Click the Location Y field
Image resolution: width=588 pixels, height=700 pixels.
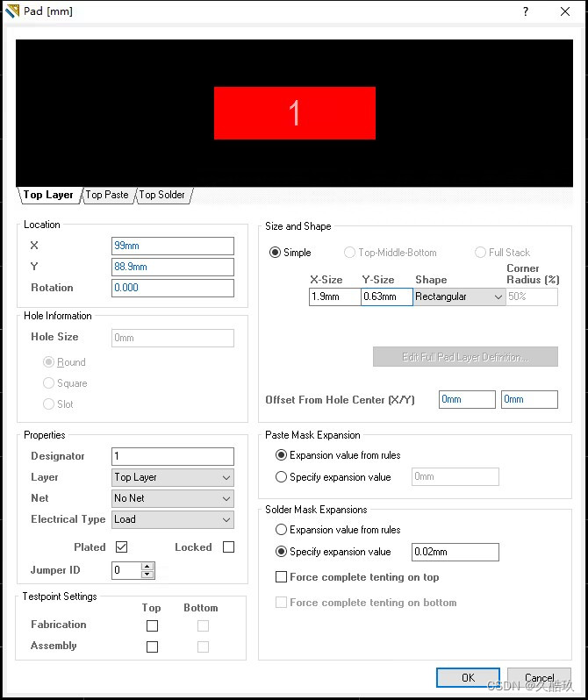[x=173, y=267]
